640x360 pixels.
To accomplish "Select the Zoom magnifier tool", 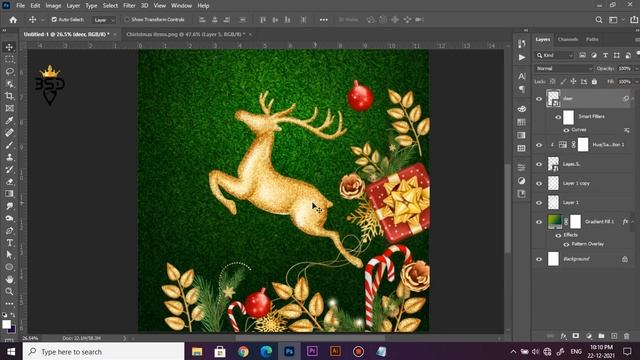I will tap(9, 291).
